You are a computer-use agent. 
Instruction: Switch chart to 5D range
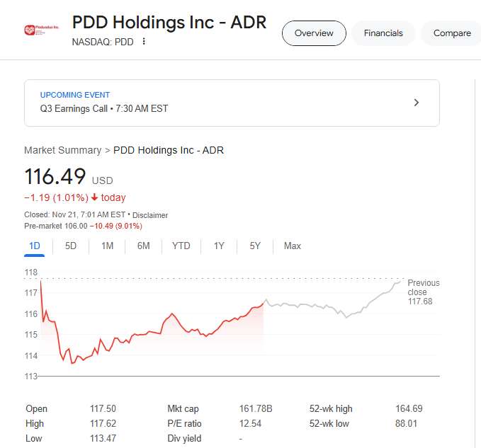71,246
